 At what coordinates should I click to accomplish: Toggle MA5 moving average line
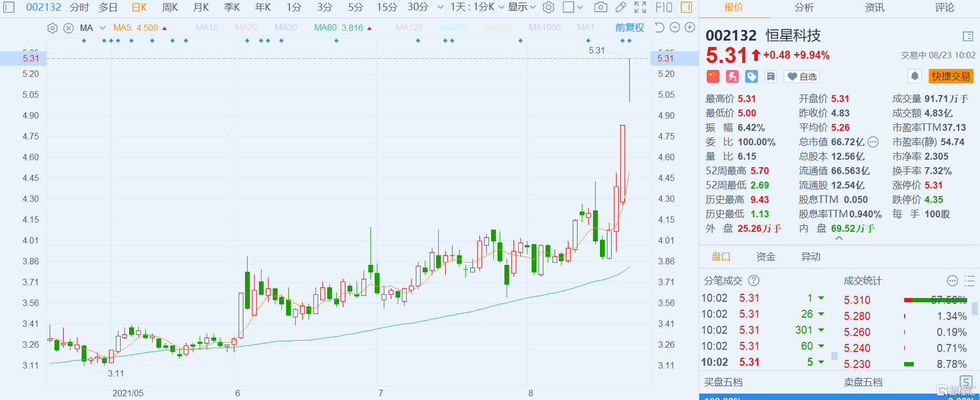pos(140,28)
